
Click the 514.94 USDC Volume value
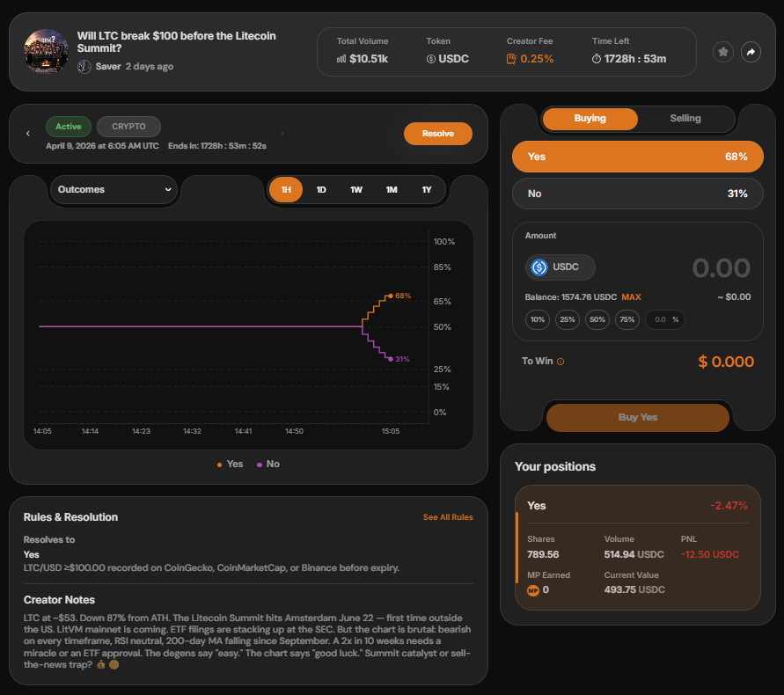click(x=634, y=554)
